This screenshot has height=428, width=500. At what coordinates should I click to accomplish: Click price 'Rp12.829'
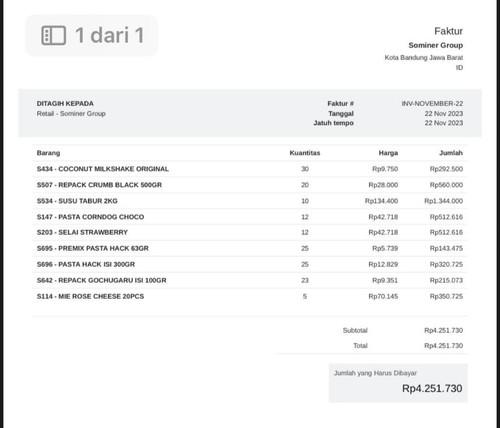click(383, 264)
